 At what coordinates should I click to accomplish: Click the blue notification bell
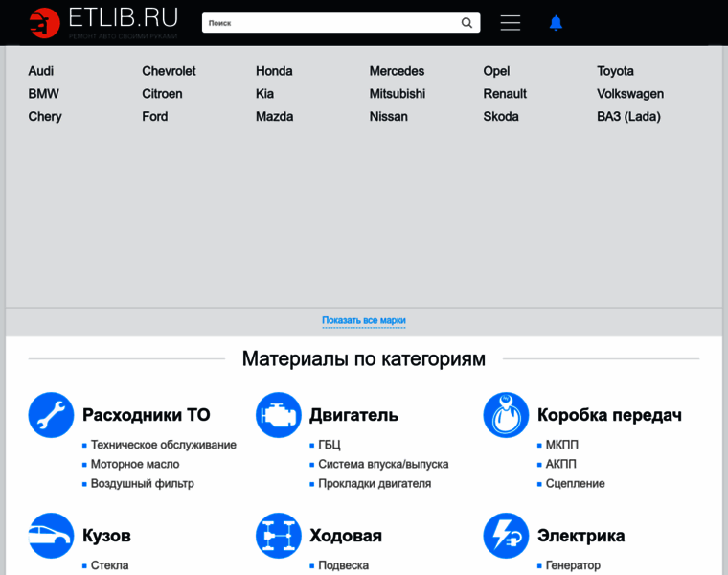click(556, 23)
